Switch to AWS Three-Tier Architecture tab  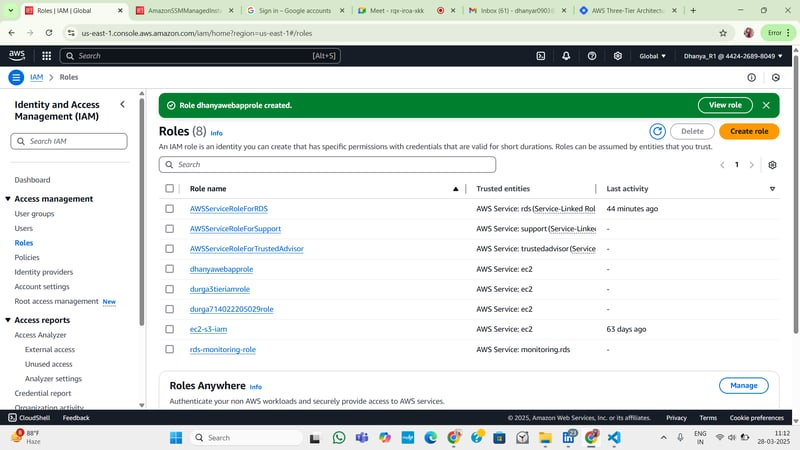(x=628, y=10)
